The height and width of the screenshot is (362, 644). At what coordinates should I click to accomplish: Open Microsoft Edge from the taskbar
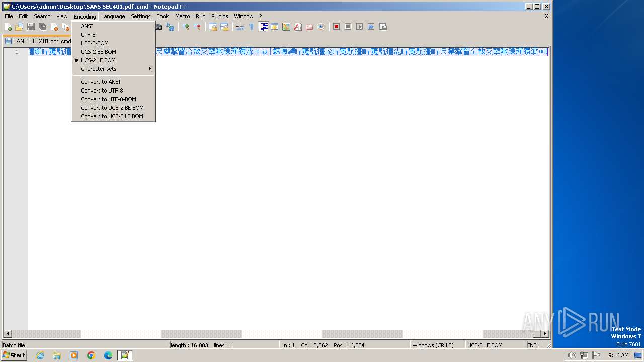(108, 355)
